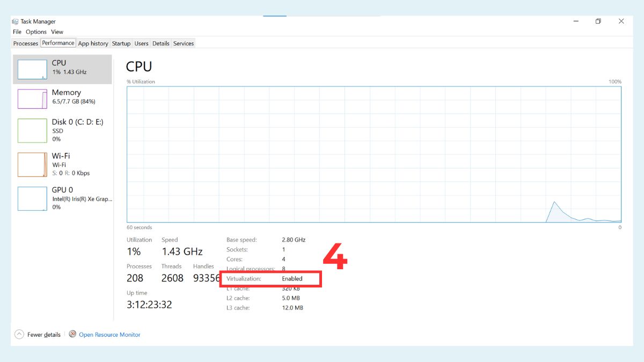Image resolution: width=644 pixels, height=362 pixels.
Task: Open Resource Monitor link
Action: coord(109,335)
